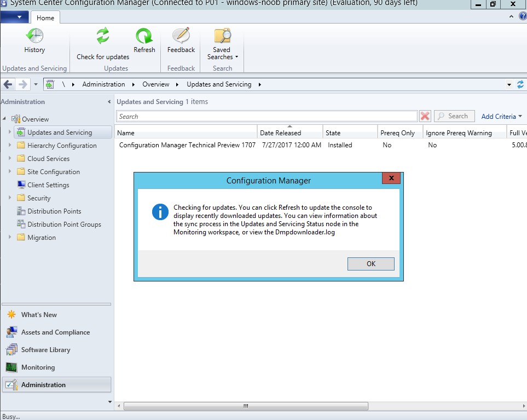Collapse the Administration navigation pane

[x=109, y=101]
